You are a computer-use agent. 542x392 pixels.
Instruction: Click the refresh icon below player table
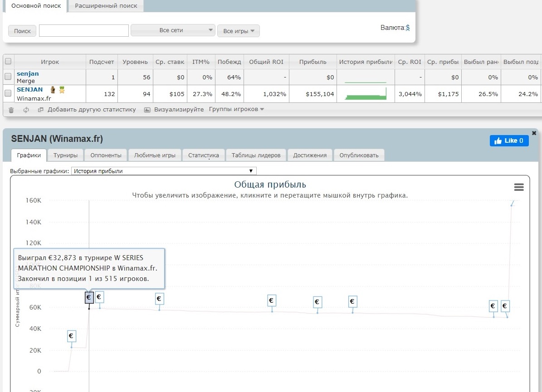click(26, 110)
